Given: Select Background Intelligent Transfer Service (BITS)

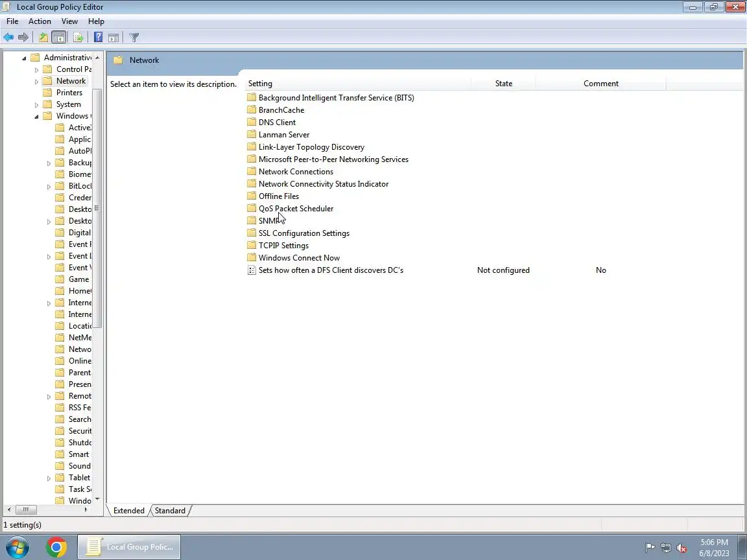Looking at the screenshot, I should (331, 98).
